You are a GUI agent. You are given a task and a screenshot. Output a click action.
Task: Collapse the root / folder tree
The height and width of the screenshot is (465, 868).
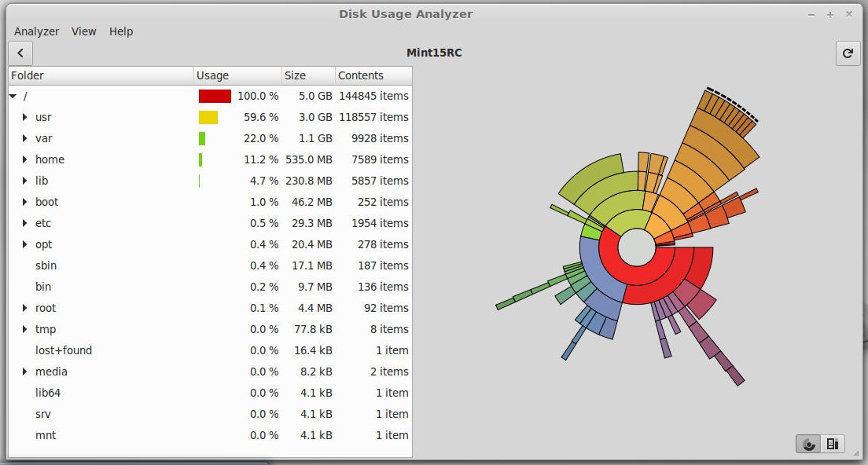13,96
